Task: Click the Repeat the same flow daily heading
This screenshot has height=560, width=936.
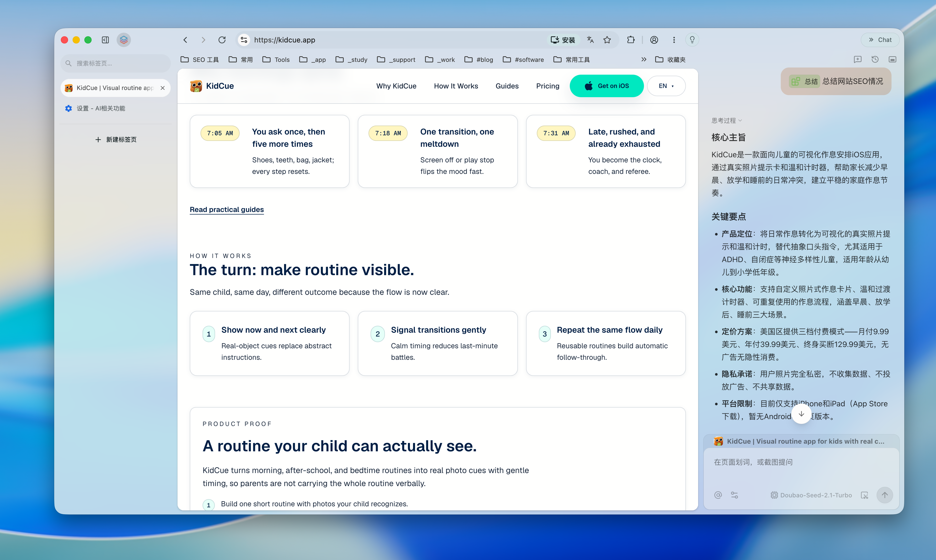Action: pyautogui.click(x=609, y=330)
